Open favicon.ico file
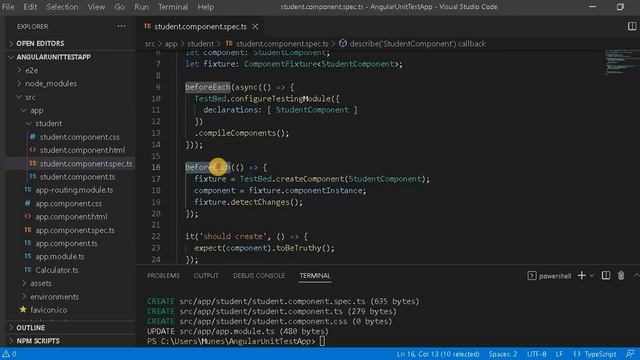Viewport: 640px width, 360px height. 48,310
